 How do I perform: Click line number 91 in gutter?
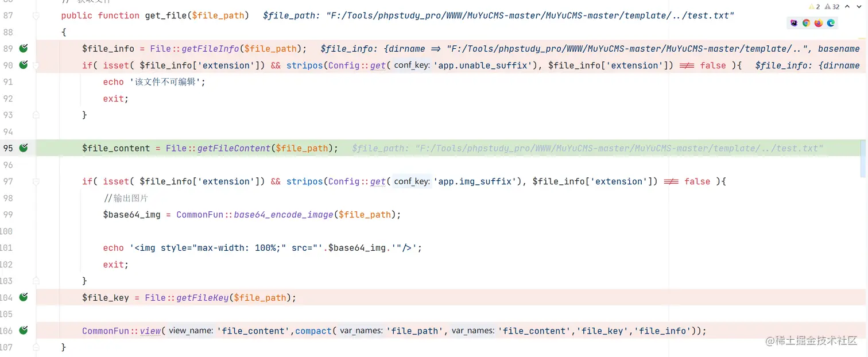7,82
